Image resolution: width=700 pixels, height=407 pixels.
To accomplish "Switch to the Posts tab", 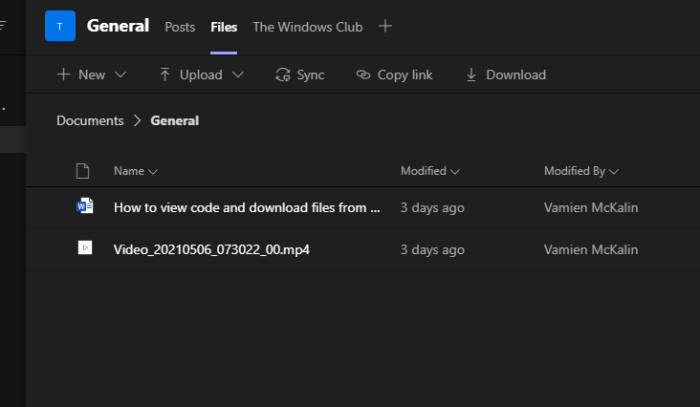I will pos(180,27).
